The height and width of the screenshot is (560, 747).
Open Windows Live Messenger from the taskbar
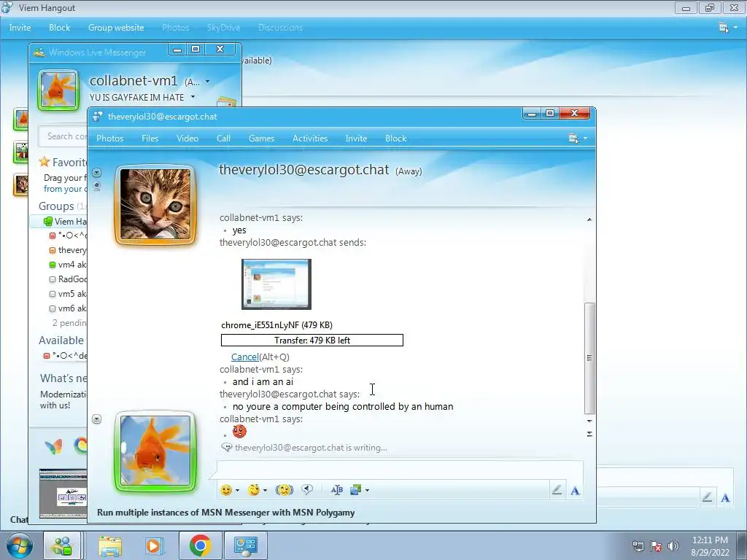62,545
